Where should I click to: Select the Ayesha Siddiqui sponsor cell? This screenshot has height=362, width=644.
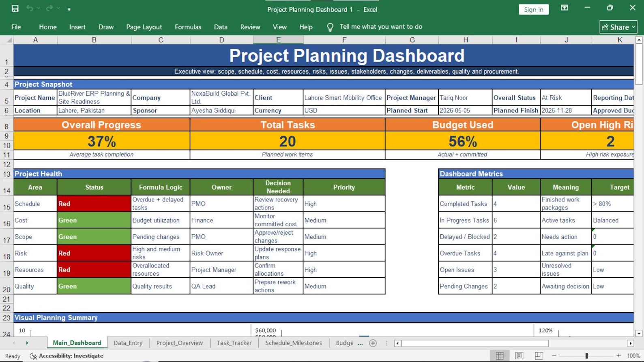(221, 110)
